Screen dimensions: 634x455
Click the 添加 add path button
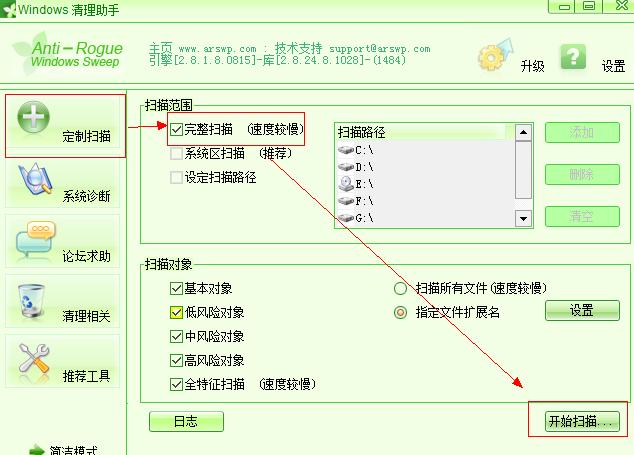pos(582,132)
